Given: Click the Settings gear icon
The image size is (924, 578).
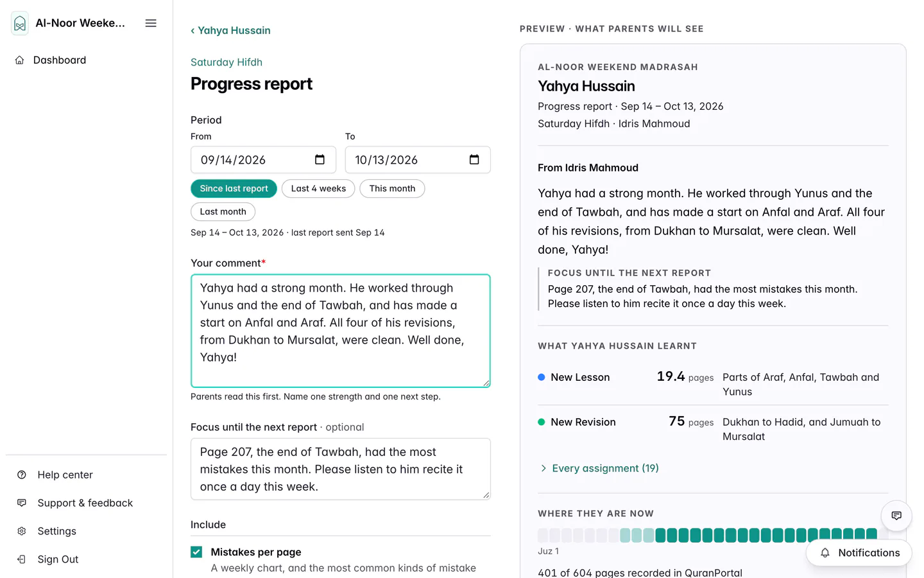Looking at the screenshot, I should pyautogui.click(x=22, y=531).
